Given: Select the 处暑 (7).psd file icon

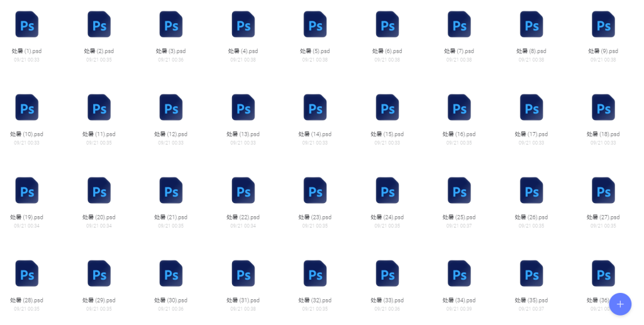Looking at the screenshot, I should [459, 25].
